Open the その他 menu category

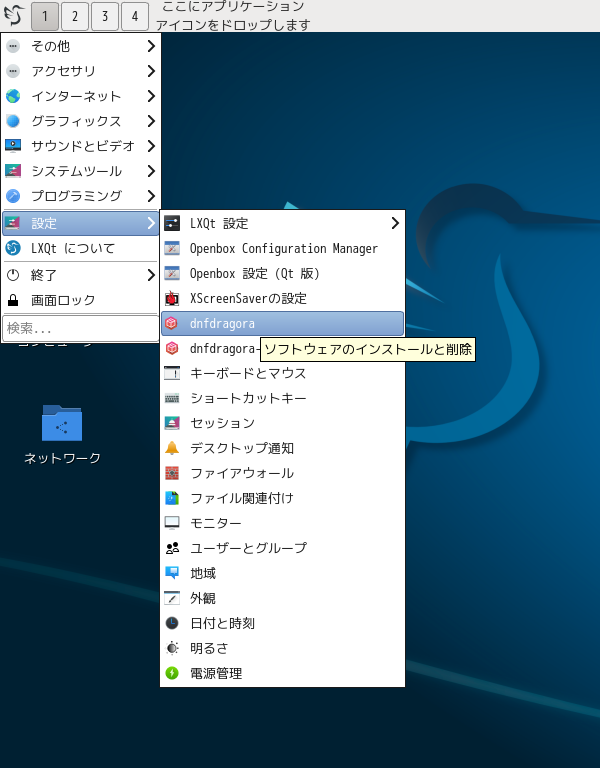(80, 46)
